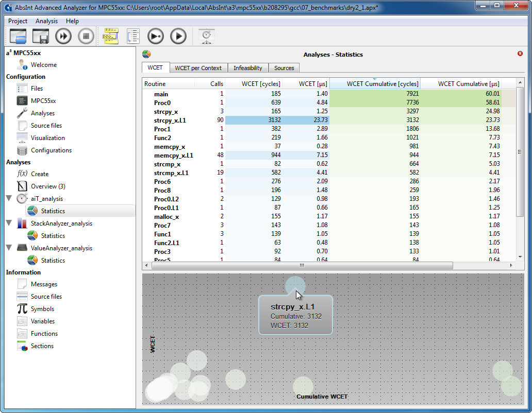Image resolution: width=532 pixels, height=413 pixels.
Task: Select the Proc0 routine row
Action: [x=329, y=102]
